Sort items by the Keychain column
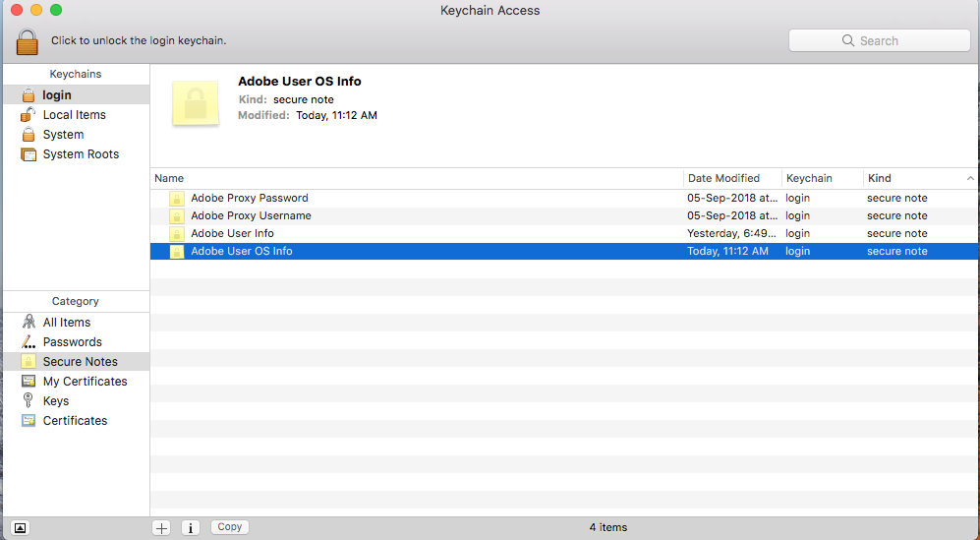The width and height of the screenshot is (980, 540). click(x=823, y=178)
